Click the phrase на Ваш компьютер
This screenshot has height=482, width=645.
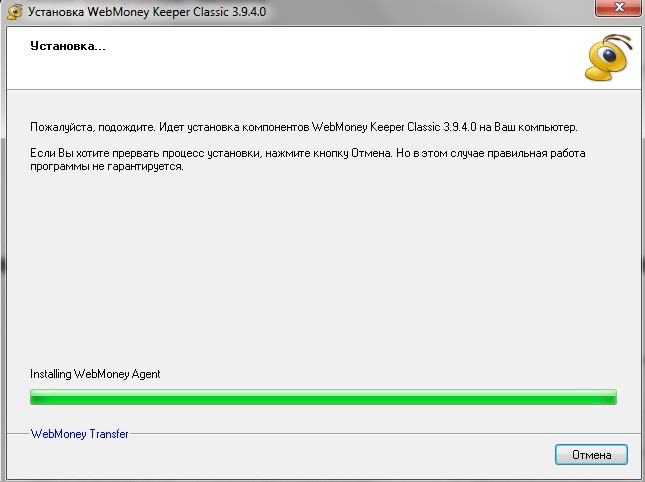pos(528,127)
